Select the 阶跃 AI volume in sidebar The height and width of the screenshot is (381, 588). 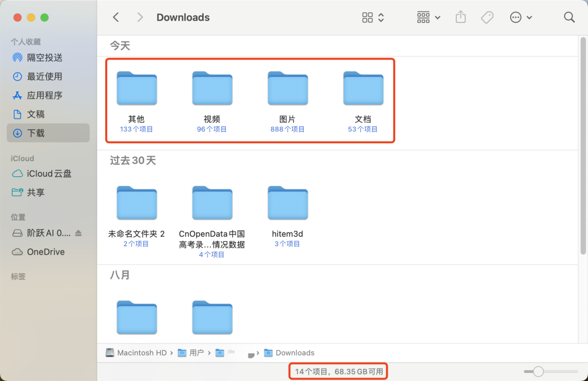pos(48,233)
